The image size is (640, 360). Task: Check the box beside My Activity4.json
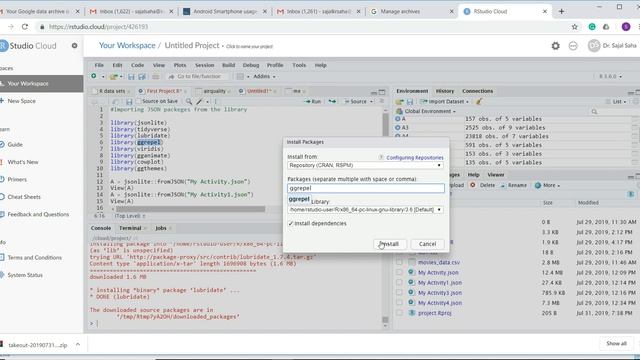click(x=399, y=303)
